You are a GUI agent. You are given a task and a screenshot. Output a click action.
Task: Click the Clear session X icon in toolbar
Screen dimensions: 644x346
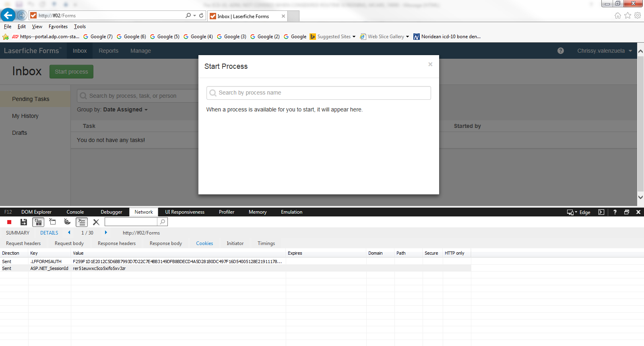coord(96,222)
